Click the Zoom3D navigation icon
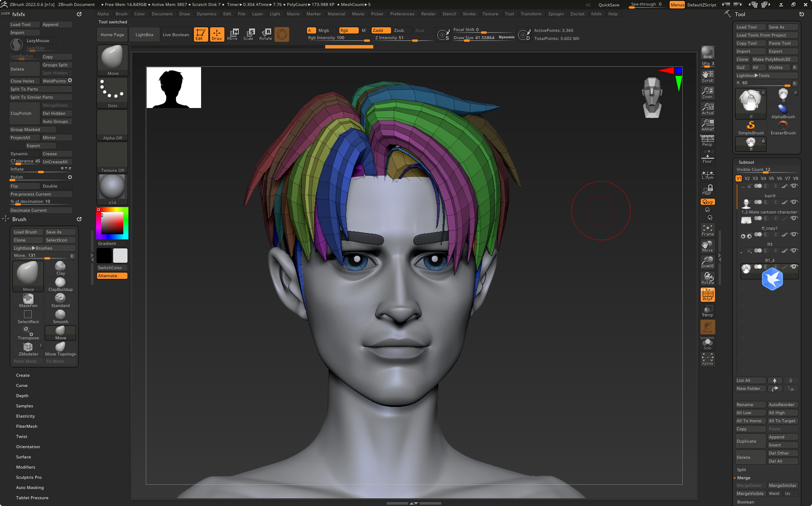Viewport: 812px width, 506px height. [x=707, y=262]
